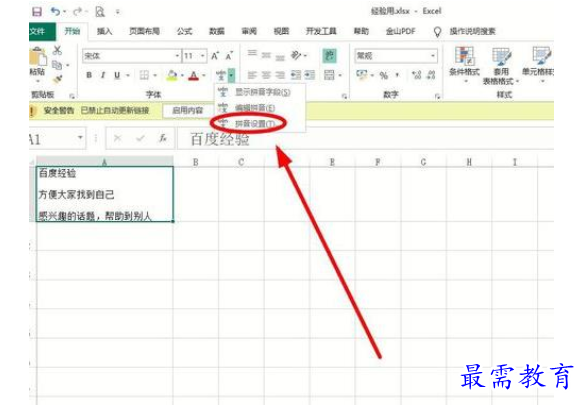
Task: Click the Undo arrow icon
Action: point(55,12)
